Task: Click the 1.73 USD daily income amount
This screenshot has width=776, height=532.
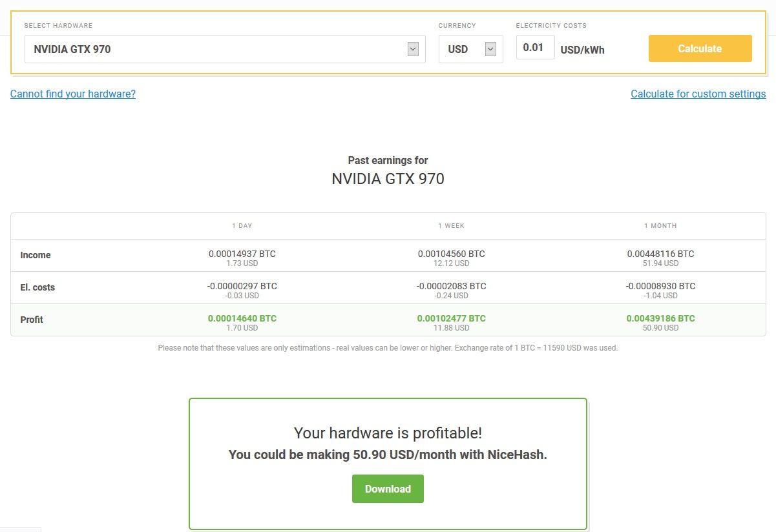Action: pyautogui.click(x=242, y=263)
